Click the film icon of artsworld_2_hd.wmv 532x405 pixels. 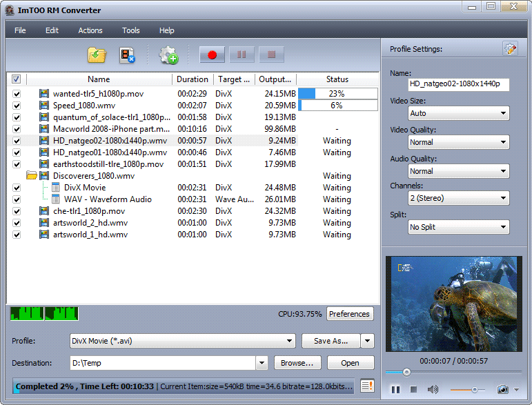pos(43,223)
